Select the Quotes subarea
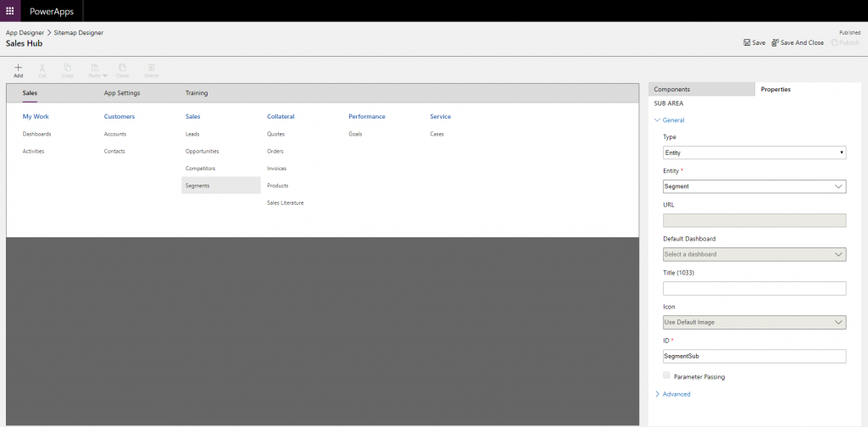Image resolution: width=868 pixels, height=427 pixels. [275, 134]
